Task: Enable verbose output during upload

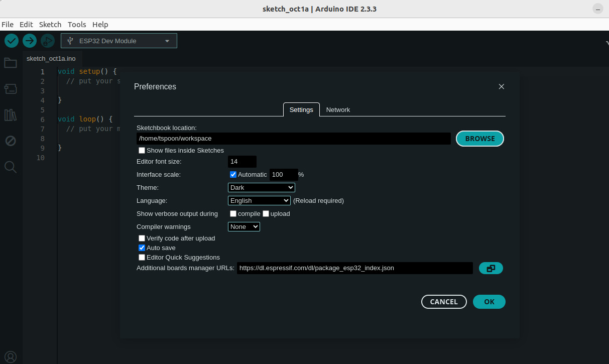Action: [266, 214]
